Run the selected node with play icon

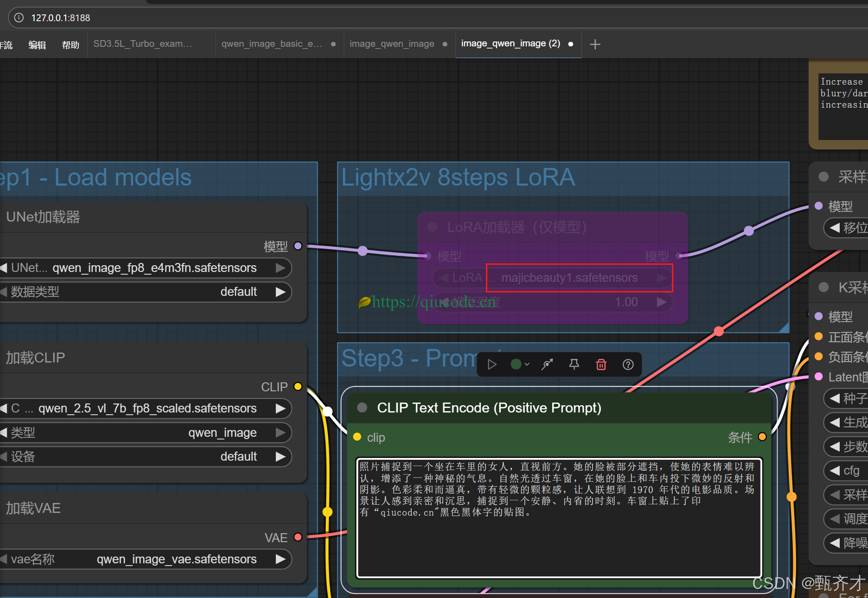pyautogui.click(x=492, y=364)
